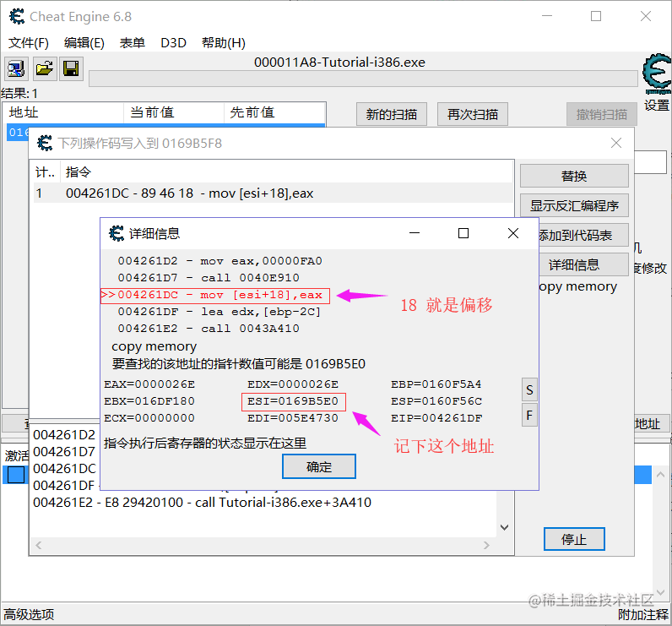Click the scroll down arrow in disassembly pane

[505, 527]
